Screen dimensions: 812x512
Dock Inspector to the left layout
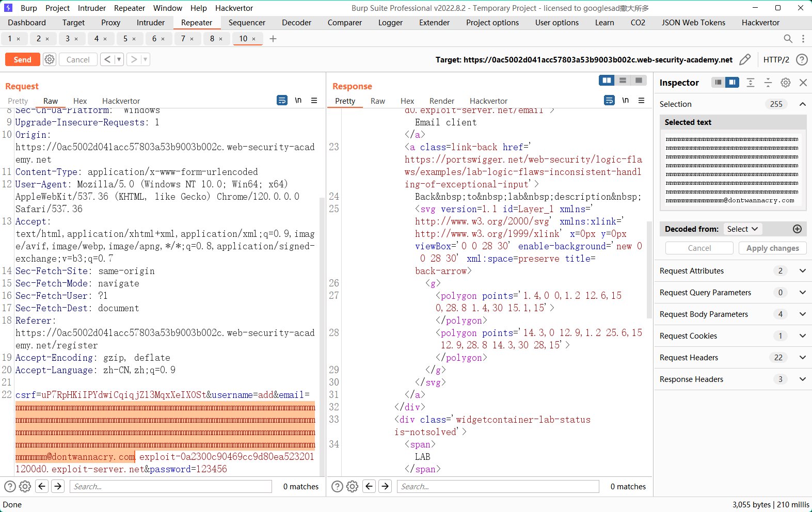(x=718, y=83)
